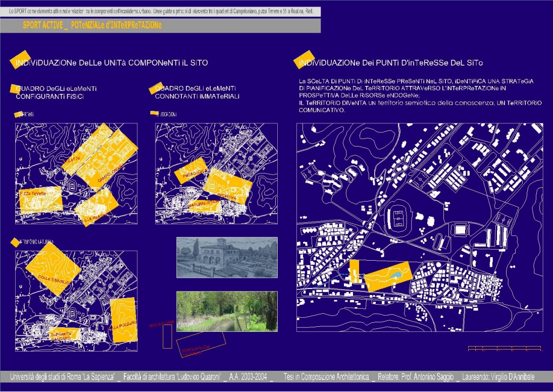Click the blue lake on the large map

coord(396,275)
